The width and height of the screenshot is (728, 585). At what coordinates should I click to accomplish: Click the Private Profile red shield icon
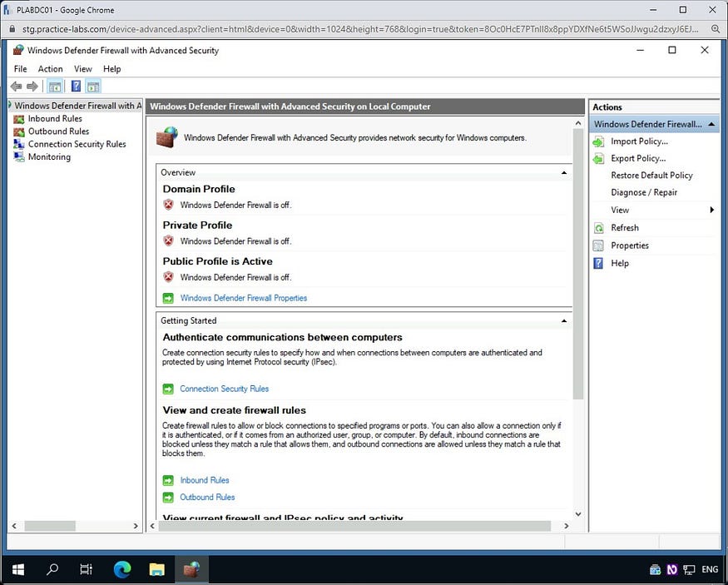point(169,241)
